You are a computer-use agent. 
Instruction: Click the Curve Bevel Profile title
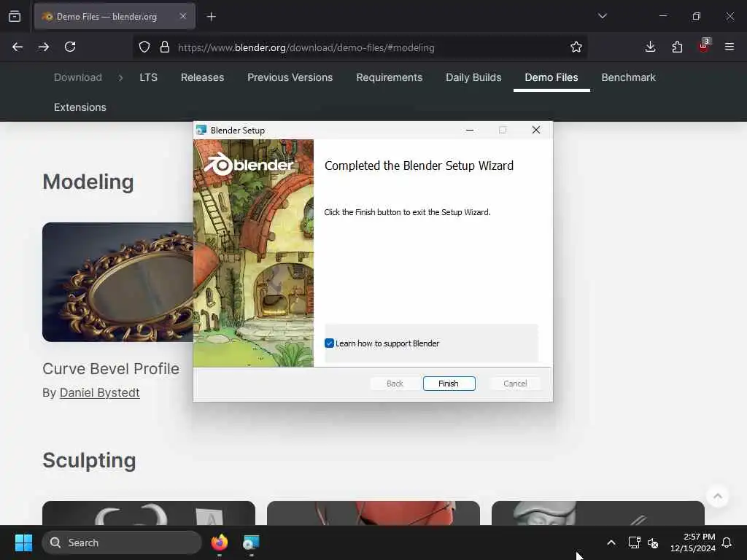coord(111,368)
